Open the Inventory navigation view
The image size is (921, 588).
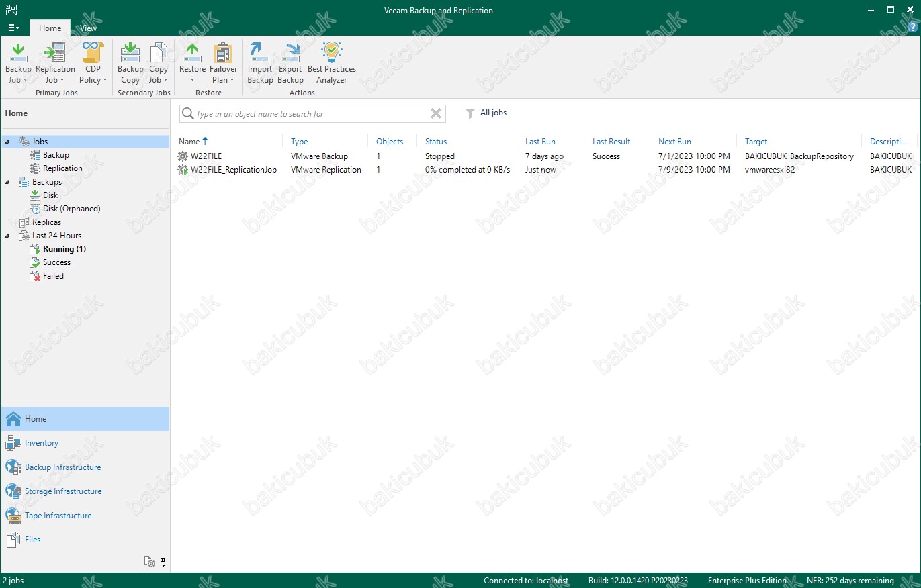point(85,443)
